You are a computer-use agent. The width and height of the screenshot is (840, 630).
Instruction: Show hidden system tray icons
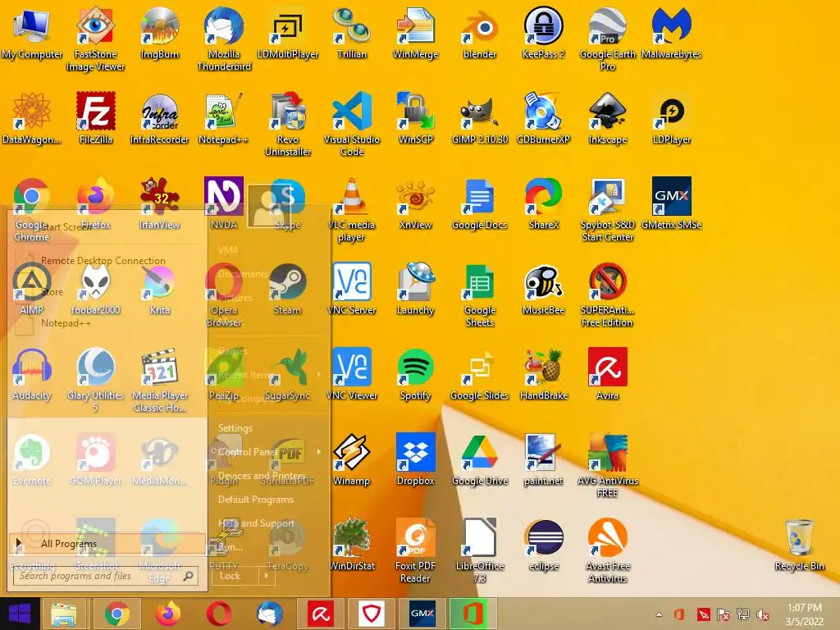[x=659, y=614]
